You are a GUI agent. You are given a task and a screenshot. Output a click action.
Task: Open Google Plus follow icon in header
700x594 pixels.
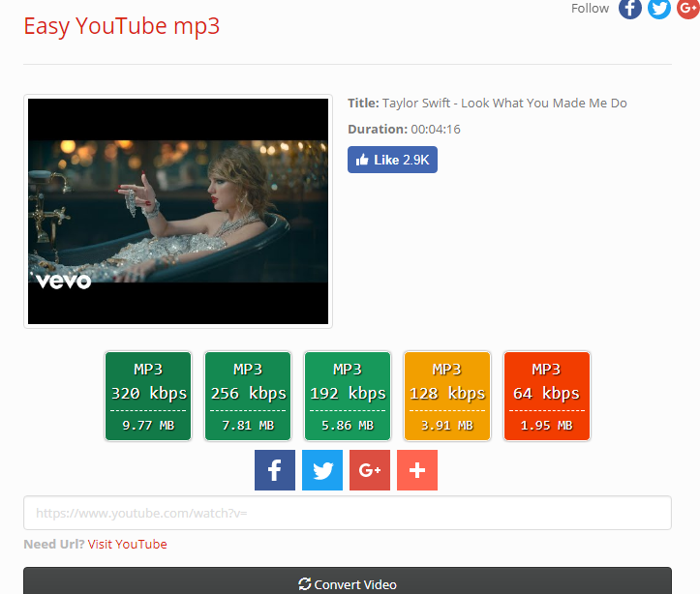coord(688,9)
